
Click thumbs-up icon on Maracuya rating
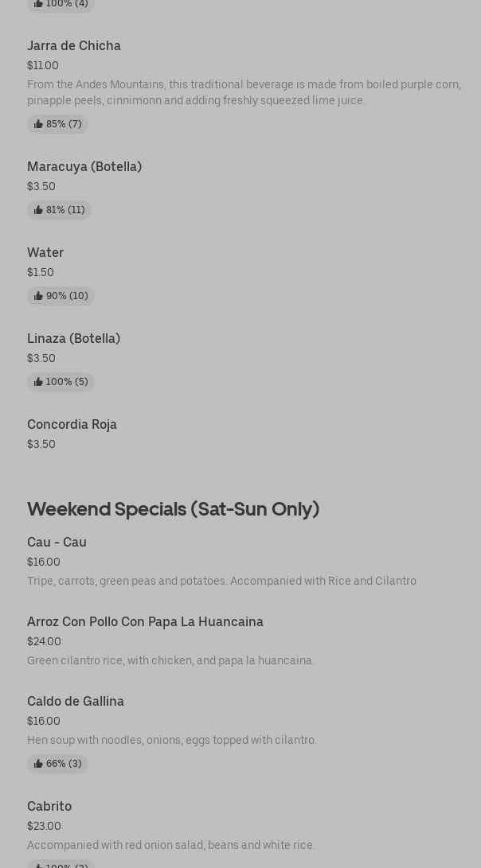pos(38,210)
